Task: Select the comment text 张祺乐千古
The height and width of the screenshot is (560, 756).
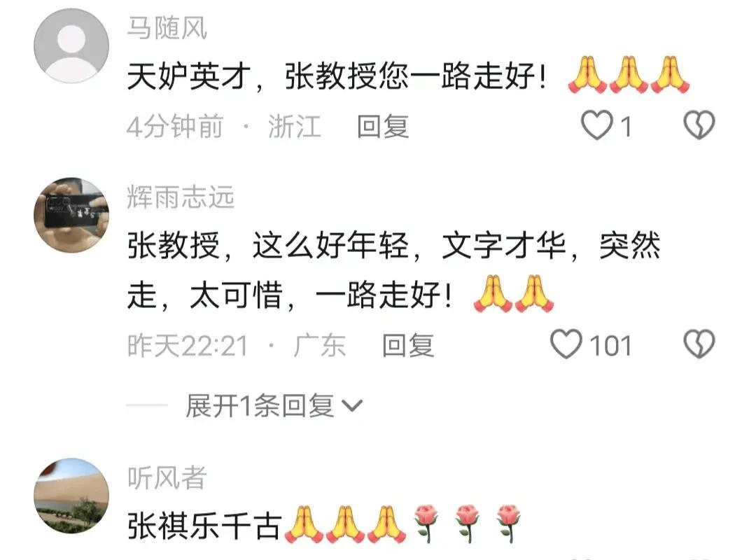Action: 204,525
